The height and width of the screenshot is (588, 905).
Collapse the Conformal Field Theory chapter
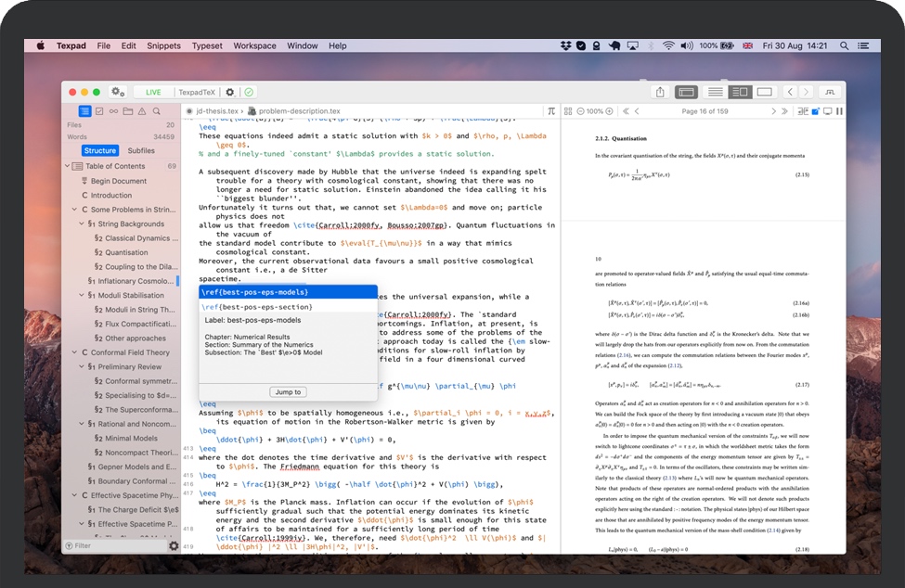click(73, 352)
